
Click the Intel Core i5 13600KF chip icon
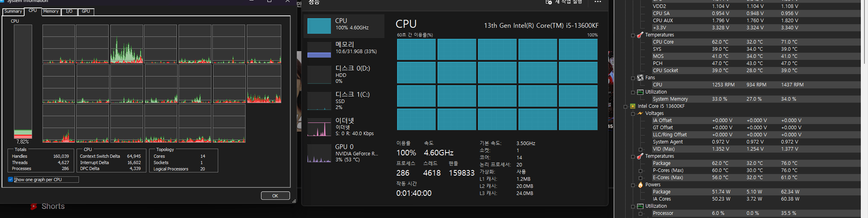click(x=633, y=106)
